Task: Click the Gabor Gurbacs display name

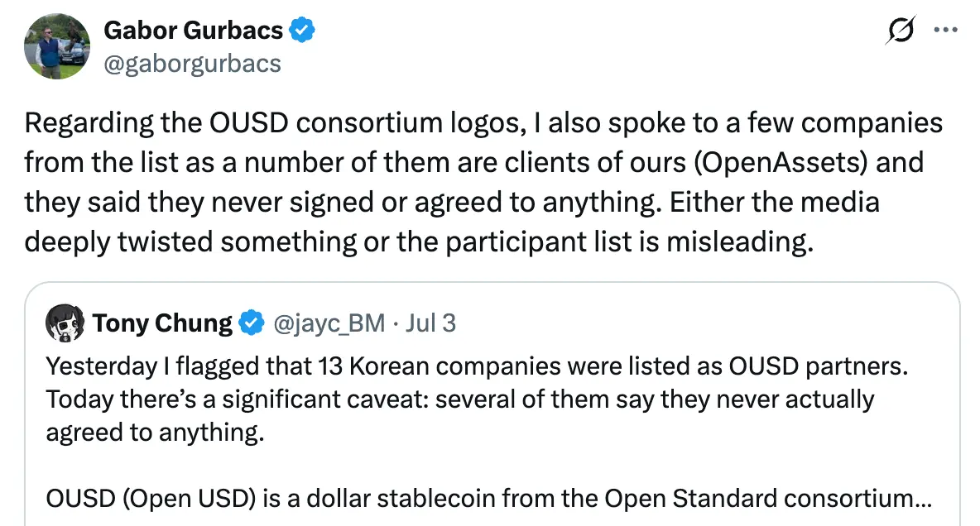Action: tap(193, 30)
